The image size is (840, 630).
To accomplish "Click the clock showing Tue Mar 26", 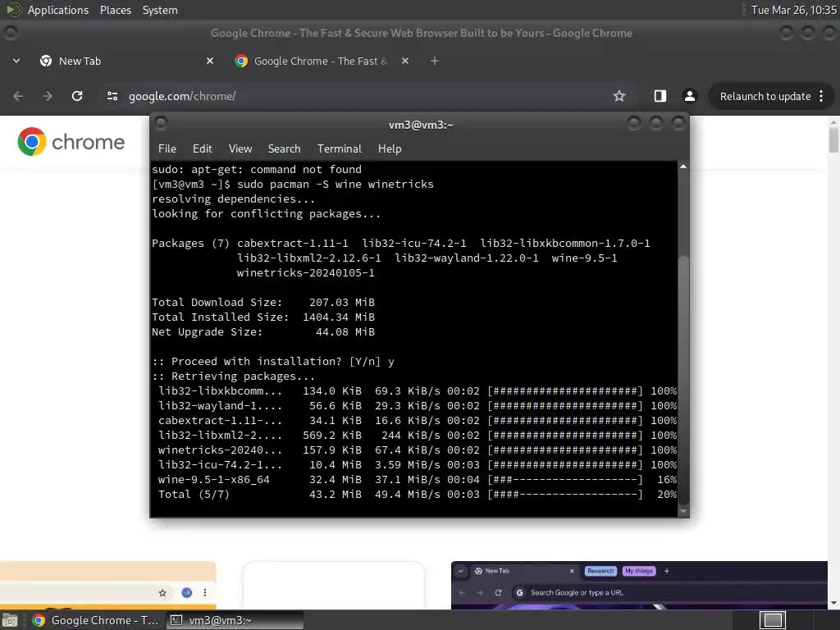I will click(x=793, y=10).
